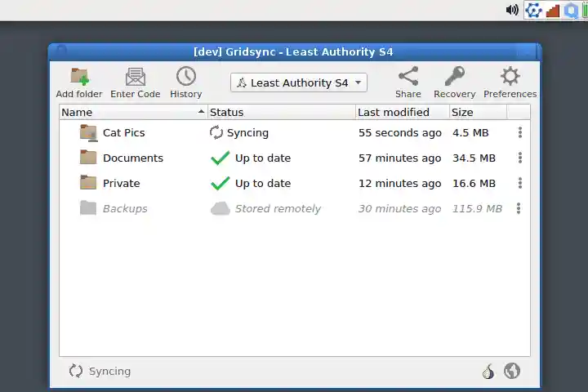
Task: Click the globe icon in status bar
Action: click(x=512, y=372)
